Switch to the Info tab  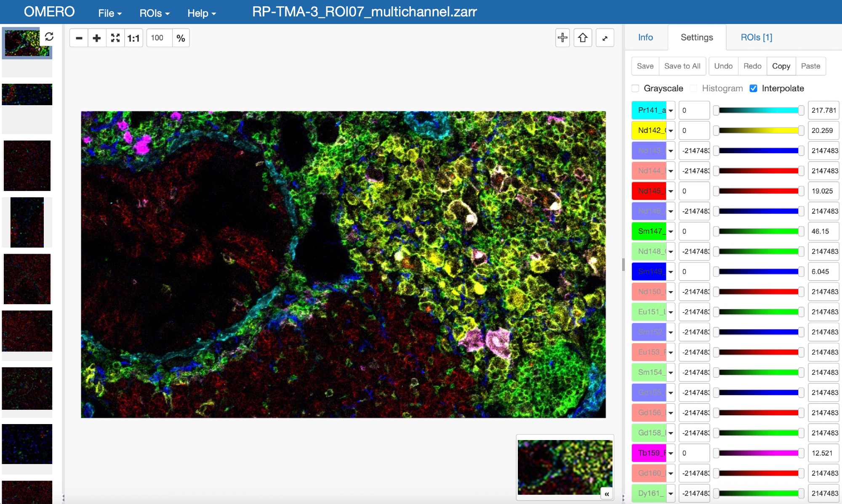click(645, 37)
